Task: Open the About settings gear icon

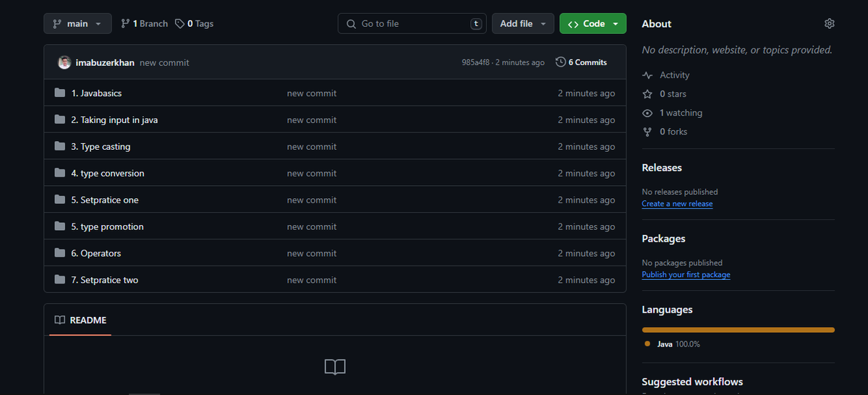Action: click(829, 24)
